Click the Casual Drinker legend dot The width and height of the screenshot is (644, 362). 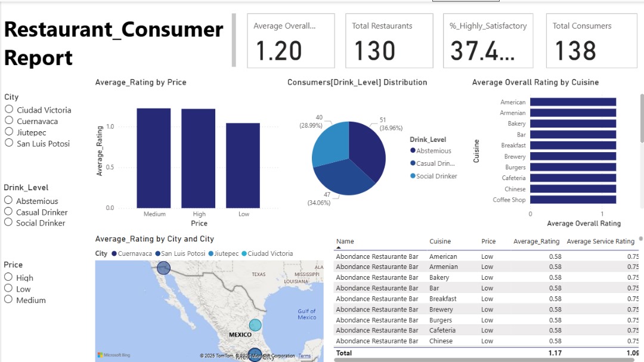tap(411, 163)
